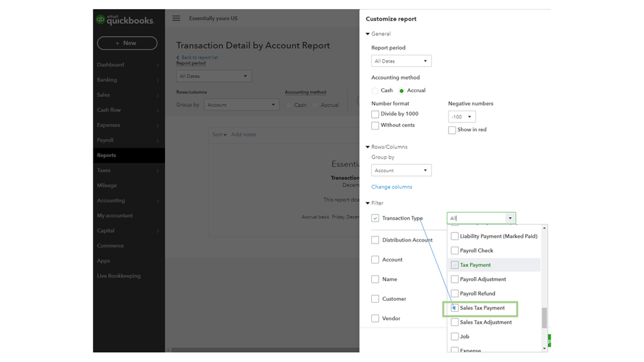Click the Change columns link
The height and width of the screenshot is (362, 644).
click(391, 187)
